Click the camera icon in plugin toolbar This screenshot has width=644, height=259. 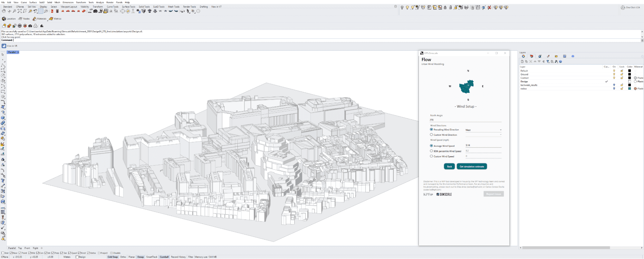point(30,26)
